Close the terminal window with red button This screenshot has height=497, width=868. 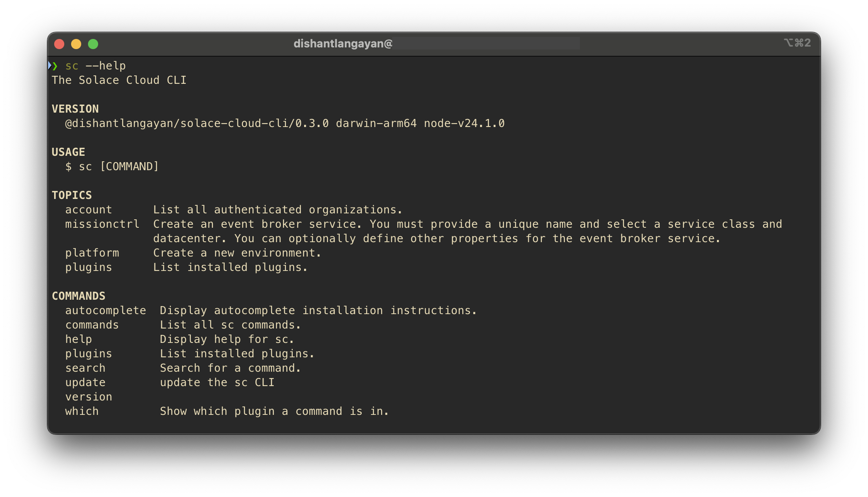[59, 44]
